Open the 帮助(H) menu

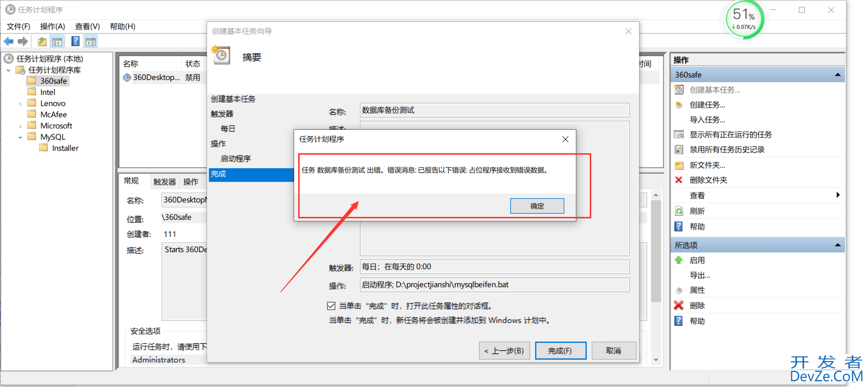point(122,26)
